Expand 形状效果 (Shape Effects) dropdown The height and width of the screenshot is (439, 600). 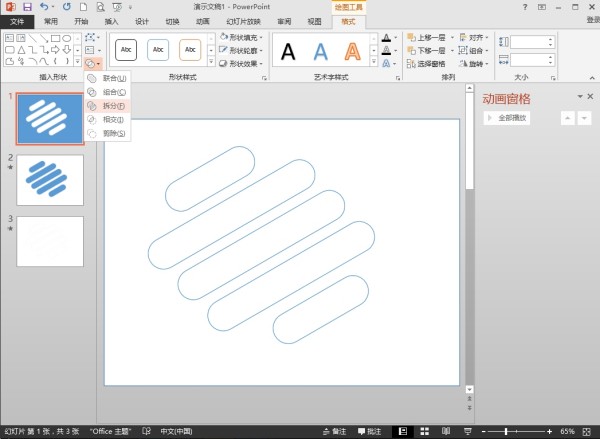tap(244, 63)
